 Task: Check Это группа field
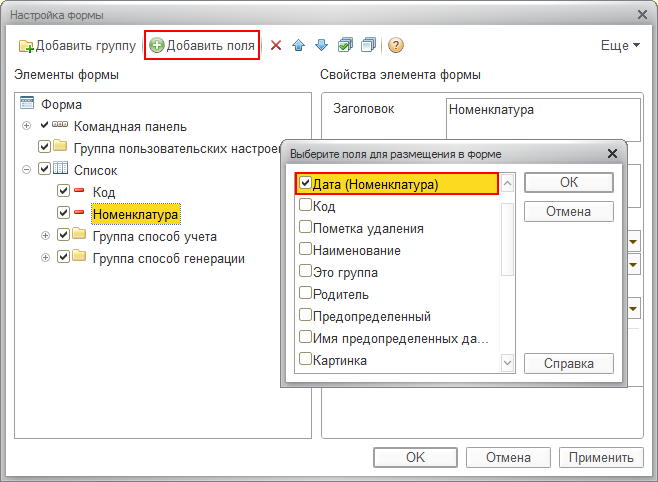(305, 271)
